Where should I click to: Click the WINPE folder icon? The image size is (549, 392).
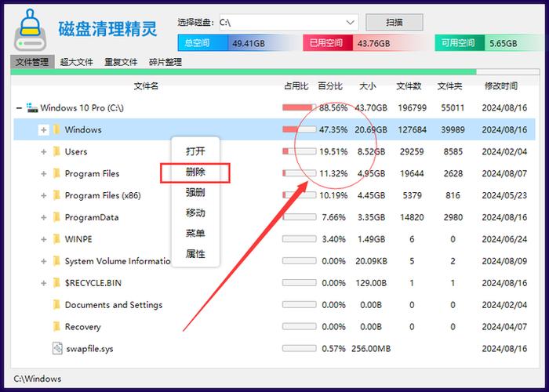(56, 239)
